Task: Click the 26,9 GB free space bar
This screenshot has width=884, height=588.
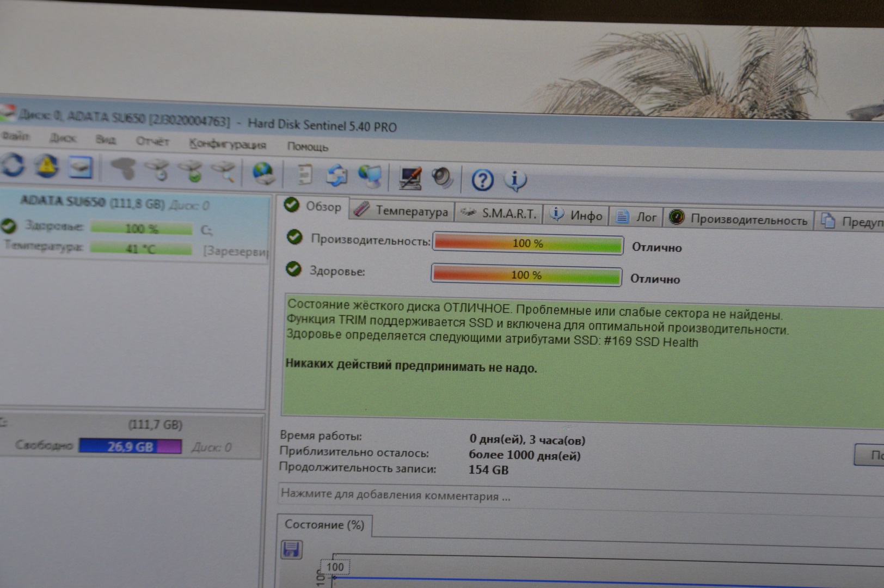Action: (x=130, y=446)
